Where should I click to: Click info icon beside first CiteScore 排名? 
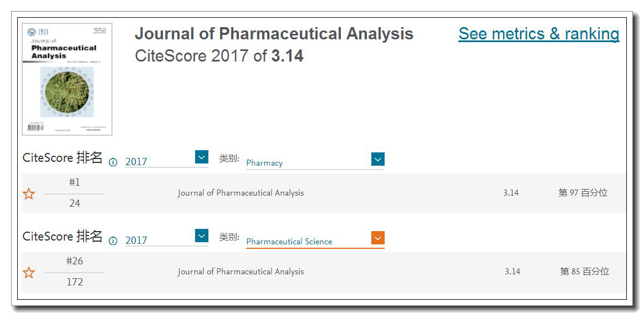coord(113,162)
